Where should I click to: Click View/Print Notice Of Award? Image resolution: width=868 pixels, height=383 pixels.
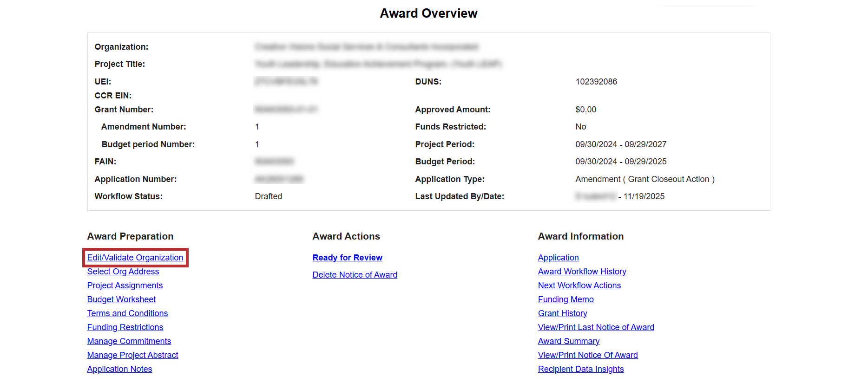pos(587,355)
